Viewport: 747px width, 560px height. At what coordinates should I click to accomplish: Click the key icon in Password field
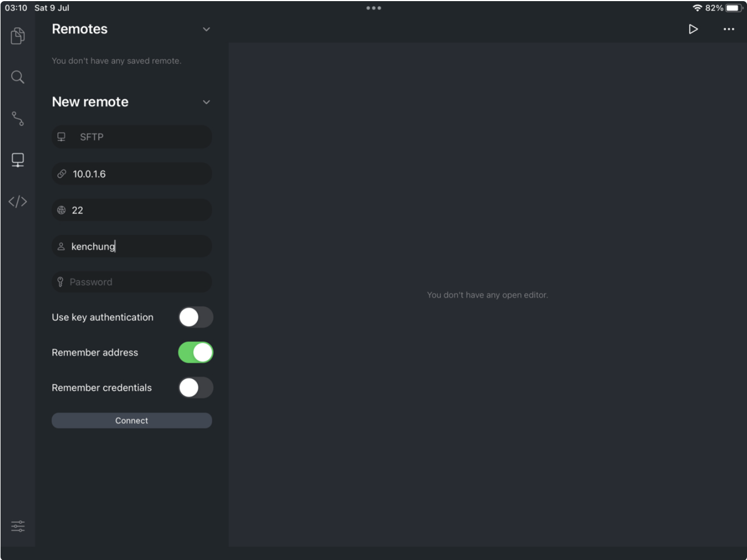pos(61,282)
